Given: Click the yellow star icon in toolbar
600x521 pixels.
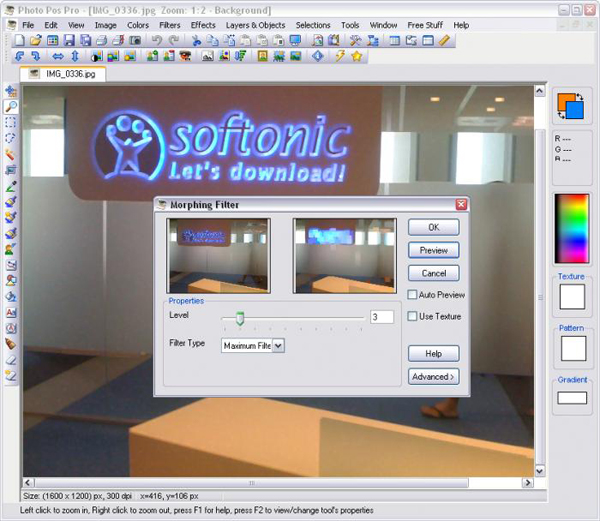Looking at the screenshot, I should pyautogui.click(x=357, y=56).
